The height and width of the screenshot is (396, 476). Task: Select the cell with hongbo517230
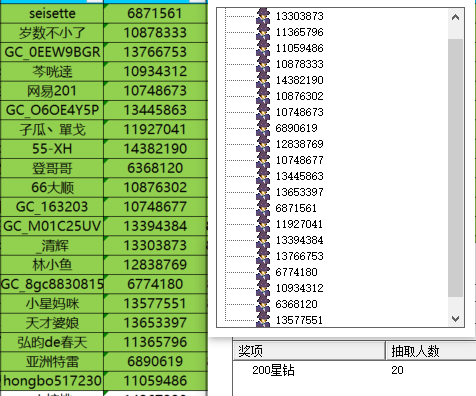coord(52,381)
